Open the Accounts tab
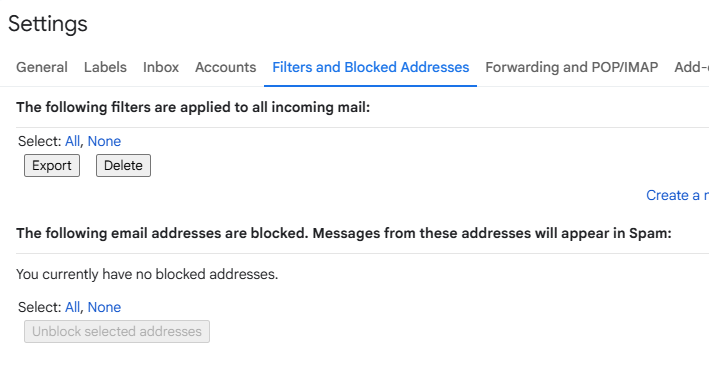709x365 pixels. (225, 67)
